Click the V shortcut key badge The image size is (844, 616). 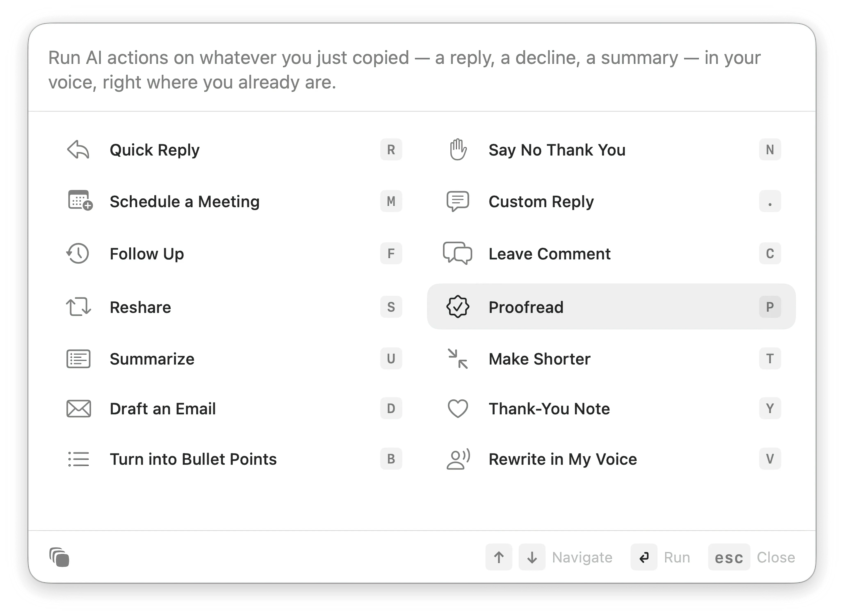coord(770,459)
